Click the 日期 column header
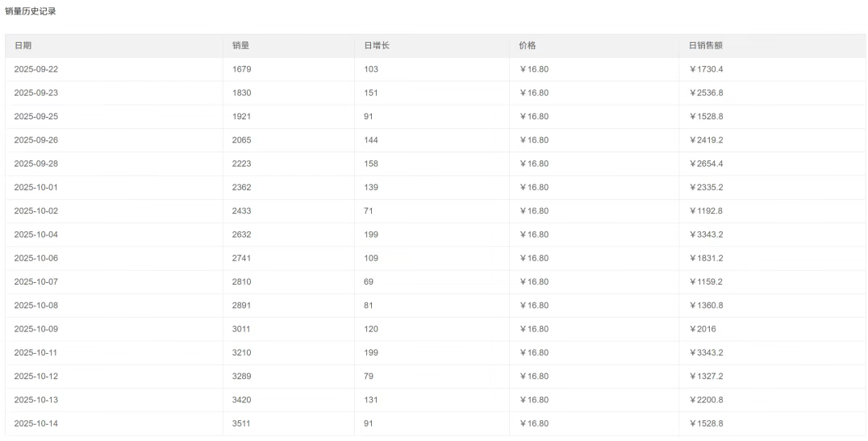 pyautogui.click(x=23, y=46)
